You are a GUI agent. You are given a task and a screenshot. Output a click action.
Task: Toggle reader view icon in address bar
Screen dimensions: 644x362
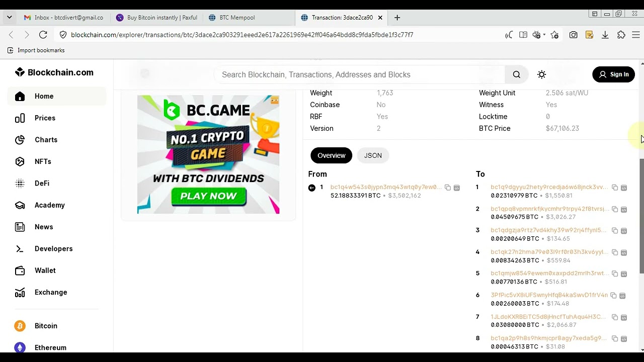[x=523, y=35]
